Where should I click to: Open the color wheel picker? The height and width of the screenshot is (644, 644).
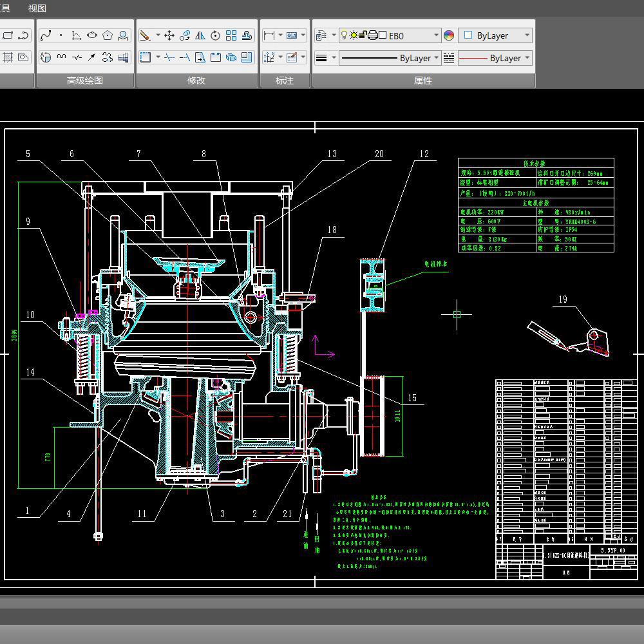click(449, 35)
